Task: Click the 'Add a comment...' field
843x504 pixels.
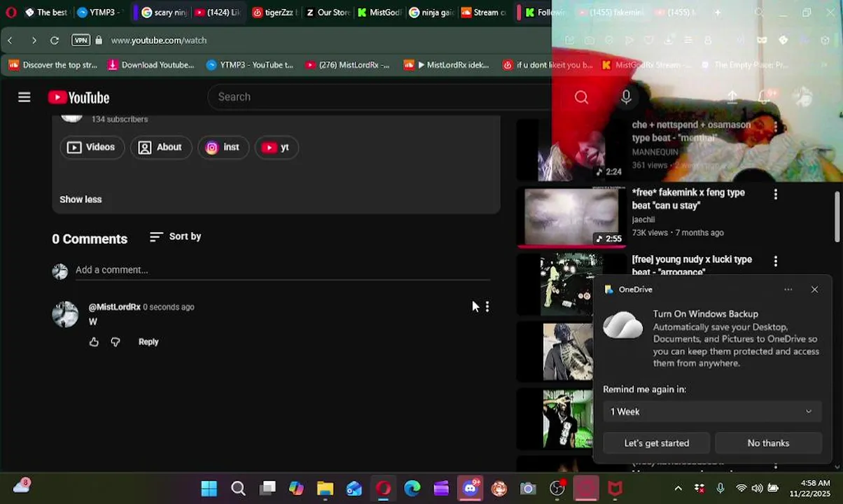Action: point(283,270)
